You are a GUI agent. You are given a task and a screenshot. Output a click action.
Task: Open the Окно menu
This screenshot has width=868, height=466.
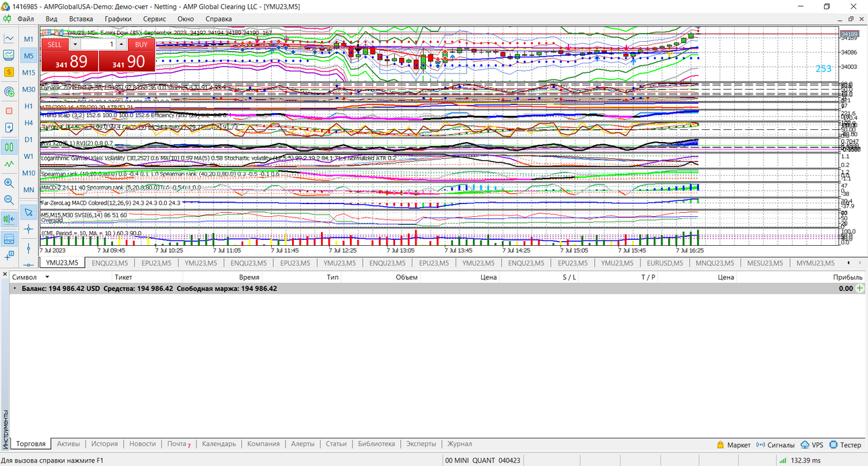pos(186,19)
